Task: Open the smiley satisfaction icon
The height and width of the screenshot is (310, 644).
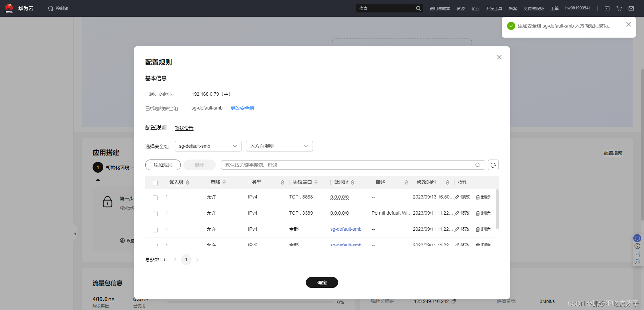Action: point(637,262)
